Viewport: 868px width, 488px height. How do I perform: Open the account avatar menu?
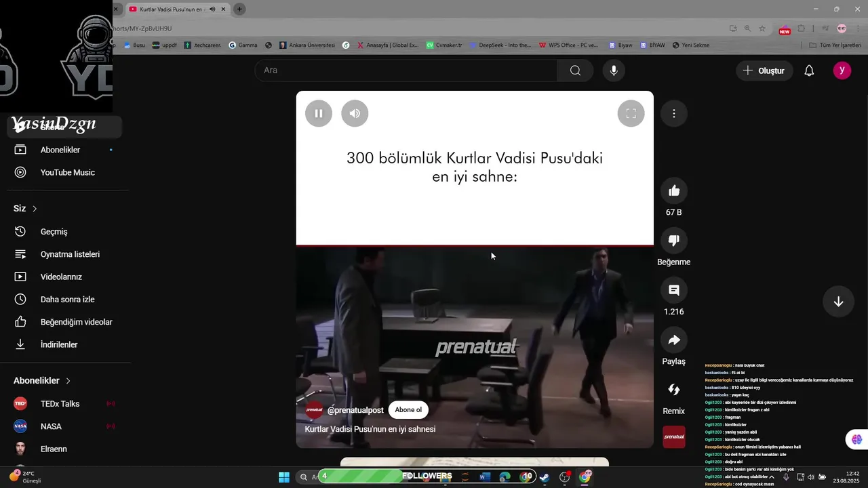(842, 70)
